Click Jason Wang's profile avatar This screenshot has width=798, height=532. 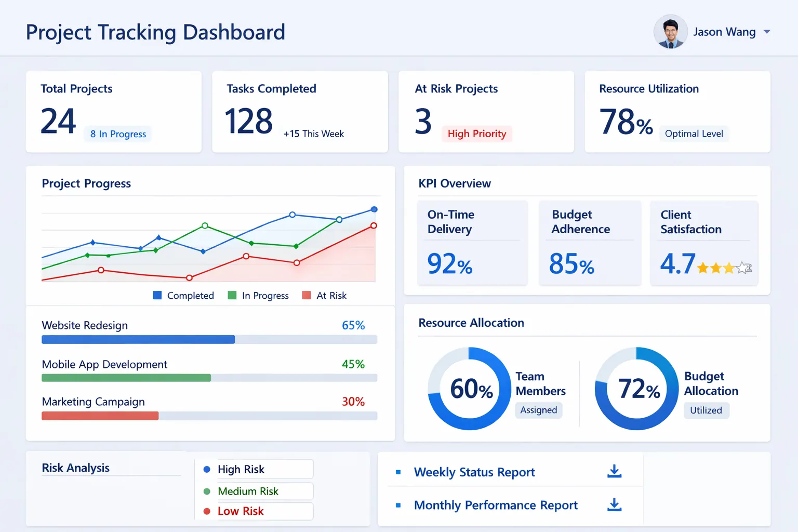click(x=670, y=32)
